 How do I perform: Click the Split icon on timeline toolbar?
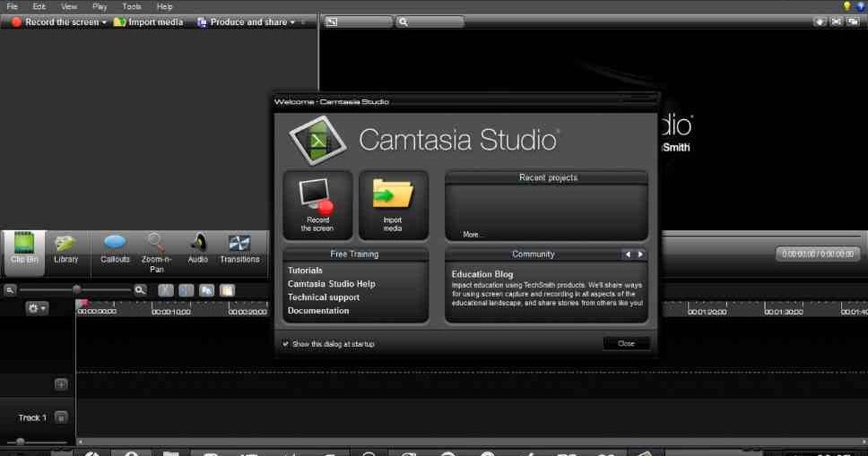186,290
